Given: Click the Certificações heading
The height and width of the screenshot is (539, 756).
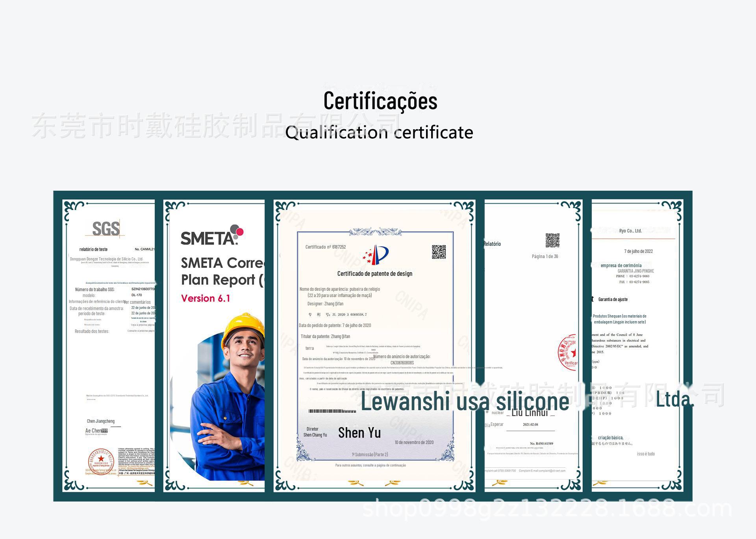Looking at the screenshot, I should [380, 101].
